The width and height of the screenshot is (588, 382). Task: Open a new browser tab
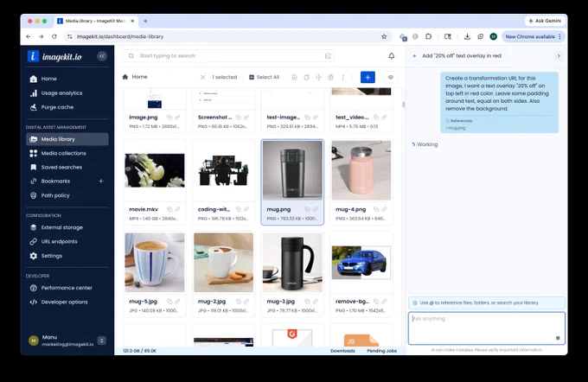[145, 21]
